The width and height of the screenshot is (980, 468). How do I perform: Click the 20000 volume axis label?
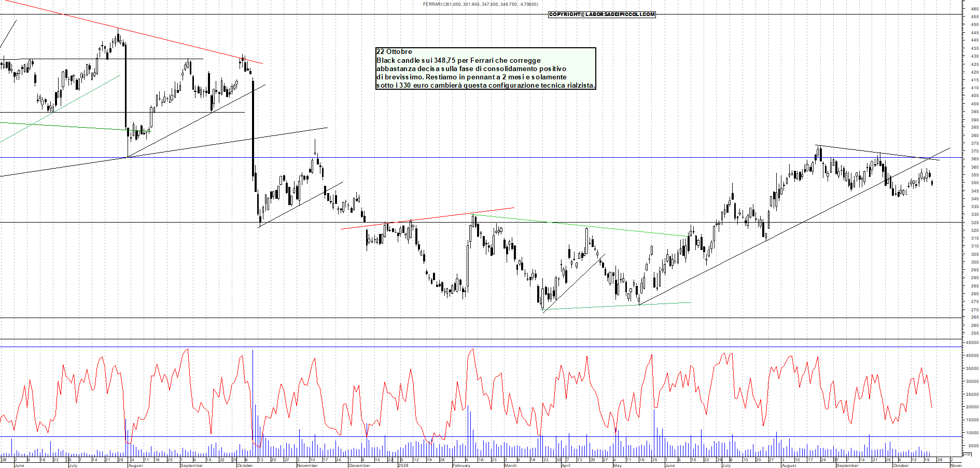pyautogui.click(x=972, y=407)
